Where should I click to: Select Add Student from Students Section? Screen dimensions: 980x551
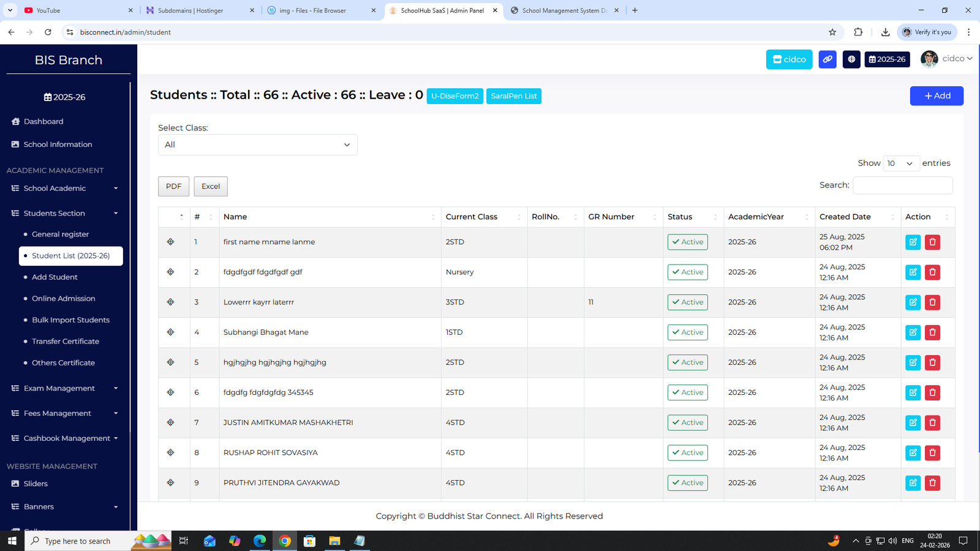(55, 277)
